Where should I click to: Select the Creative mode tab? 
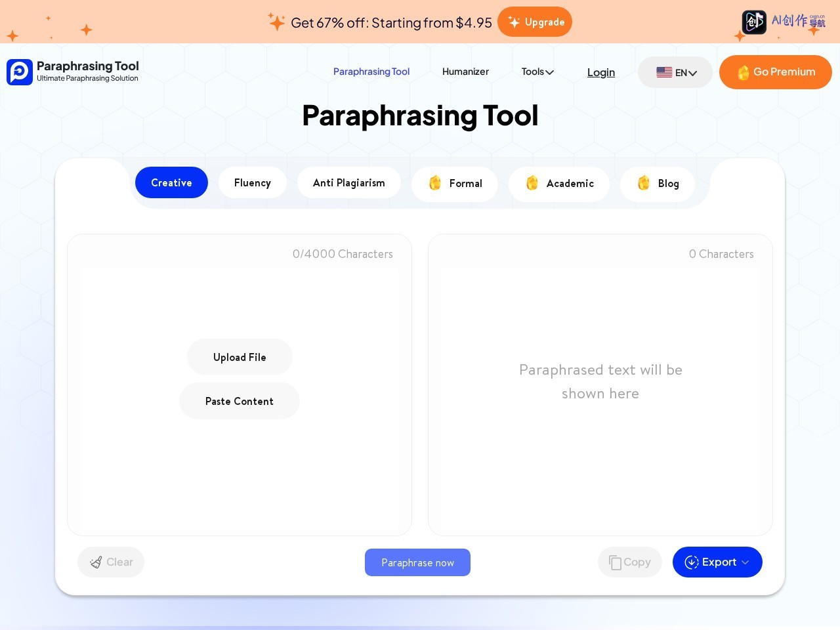point(171,182)
